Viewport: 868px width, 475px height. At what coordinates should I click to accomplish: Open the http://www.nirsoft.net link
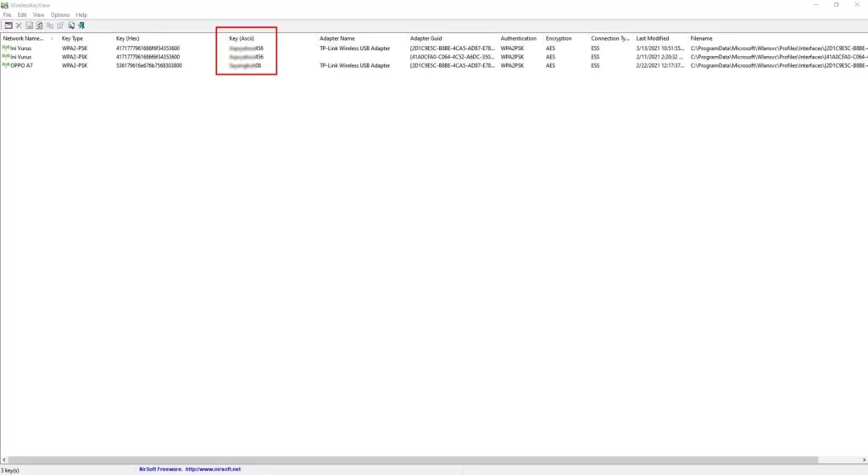[213, 469]
